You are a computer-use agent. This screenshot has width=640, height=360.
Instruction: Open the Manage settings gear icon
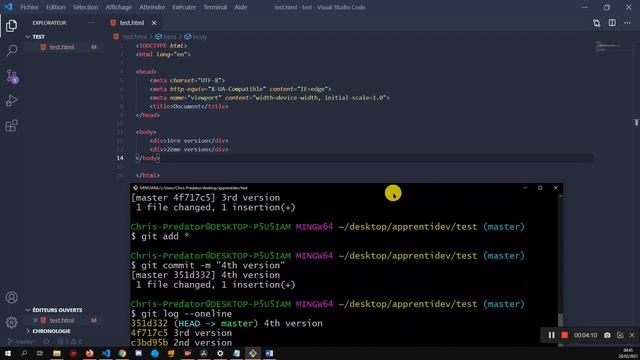click(x=11, y=322)
